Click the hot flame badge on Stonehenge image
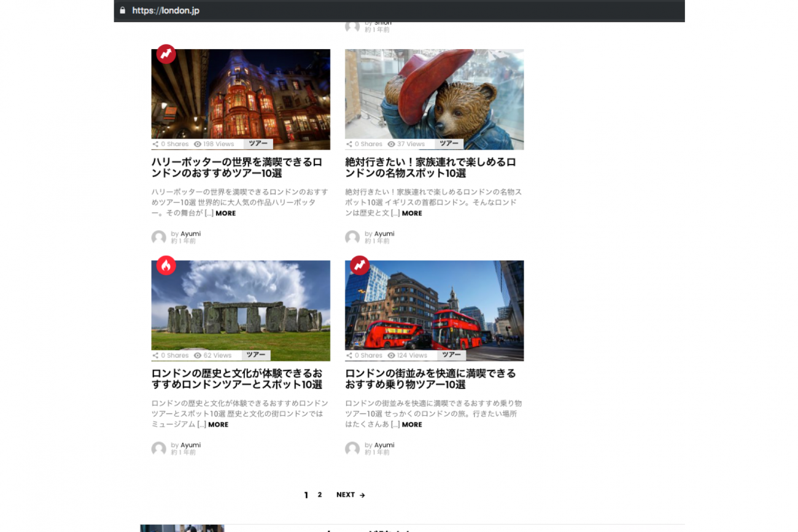 tap(166, 265)
